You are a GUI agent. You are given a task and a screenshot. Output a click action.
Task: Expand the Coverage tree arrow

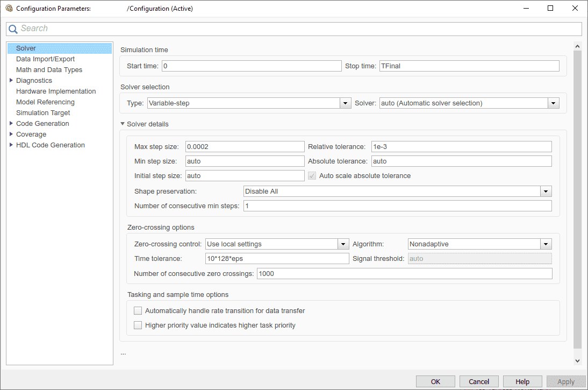pos(11,134)
